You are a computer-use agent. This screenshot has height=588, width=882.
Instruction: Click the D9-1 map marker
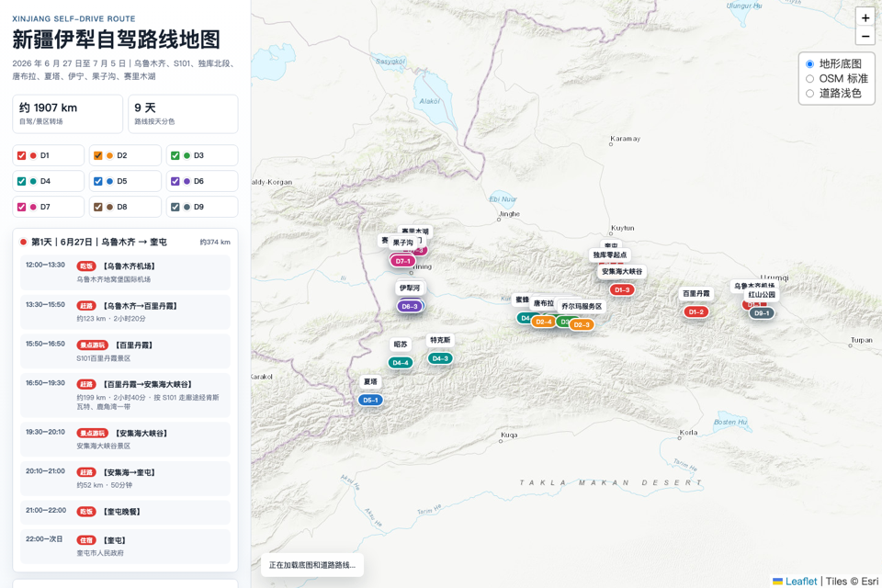pyautogui.click(x=762, y=313)
